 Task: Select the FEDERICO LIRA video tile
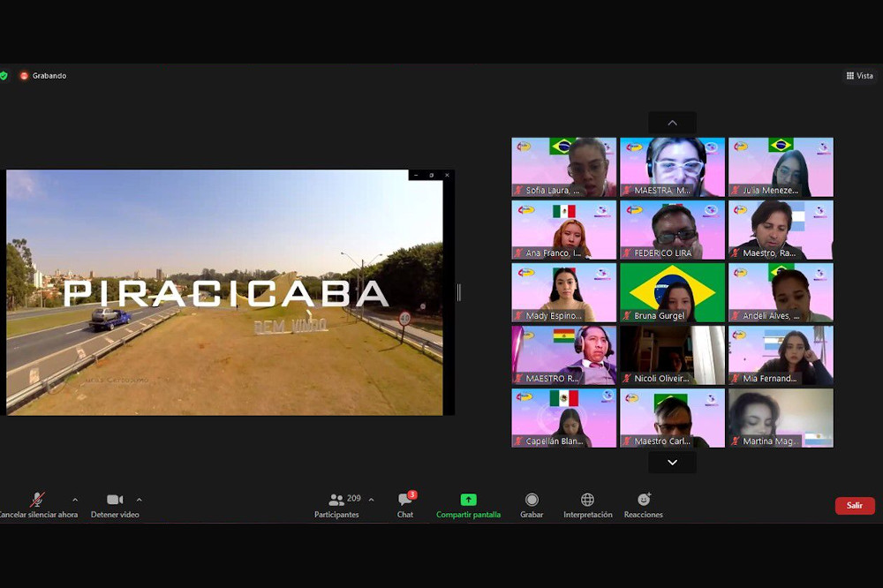tap(672, 230)
